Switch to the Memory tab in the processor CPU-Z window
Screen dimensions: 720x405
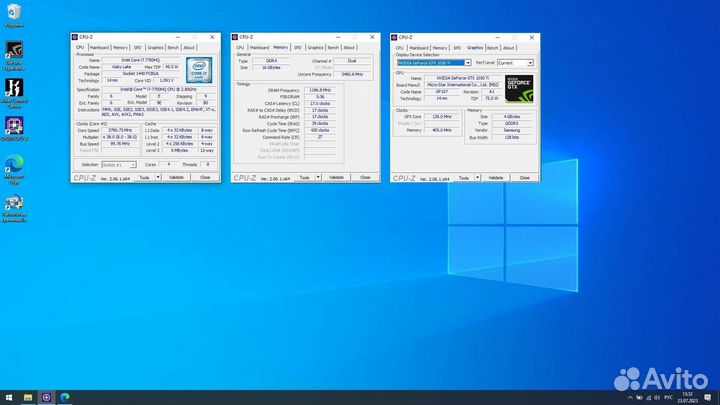(120, 48)
